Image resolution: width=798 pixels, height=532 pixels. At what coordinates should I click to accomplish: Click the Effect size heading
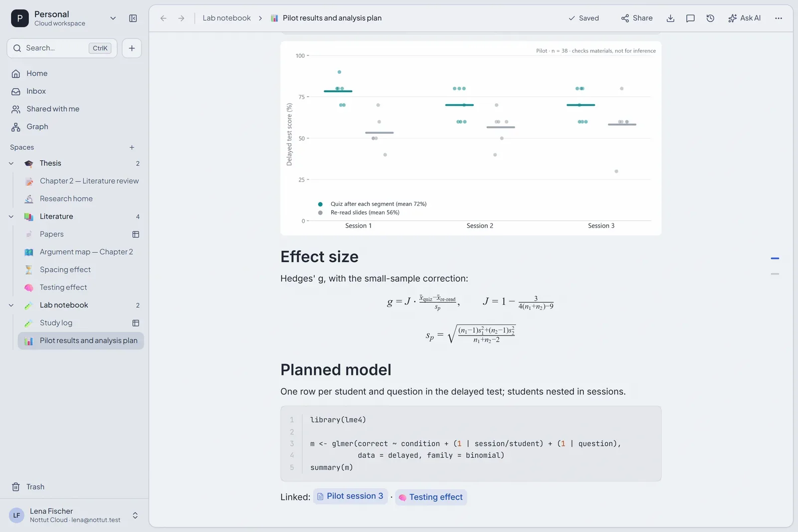(319, 257)
